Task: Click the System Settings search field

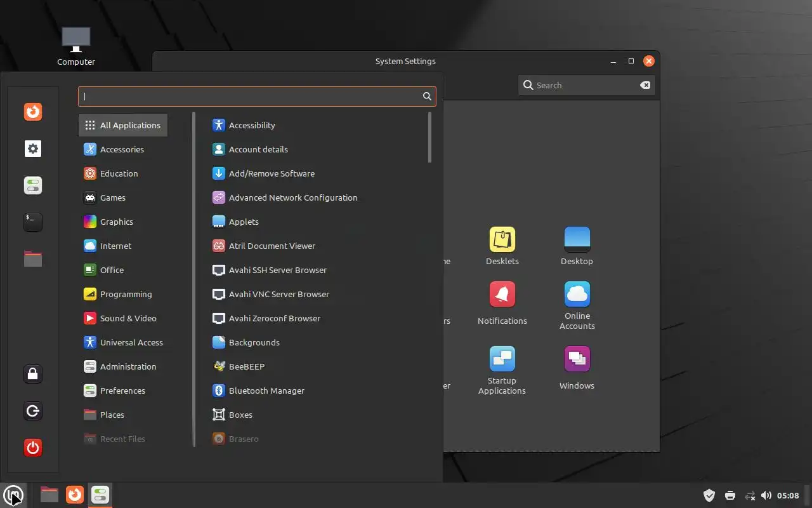Action: (x=587, y=85)
